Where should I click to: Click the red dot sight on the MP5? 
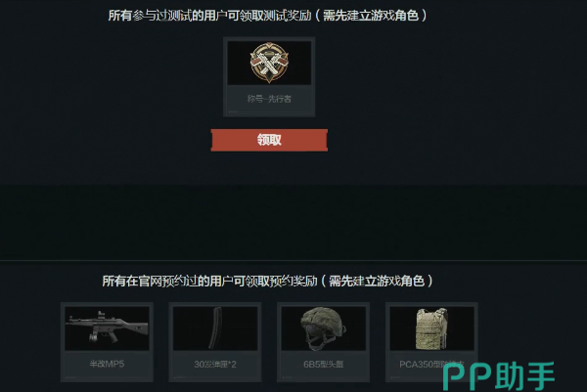(101, 314)
